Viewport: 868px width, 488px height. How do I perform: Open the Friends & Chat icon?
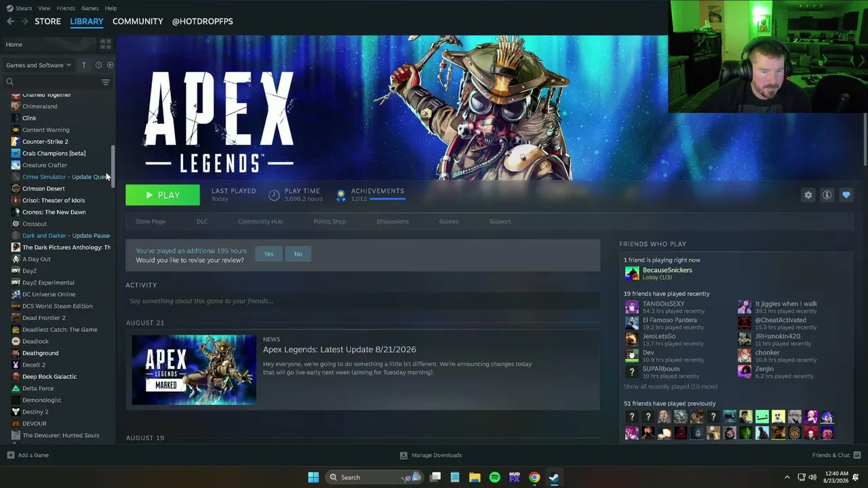857,455
